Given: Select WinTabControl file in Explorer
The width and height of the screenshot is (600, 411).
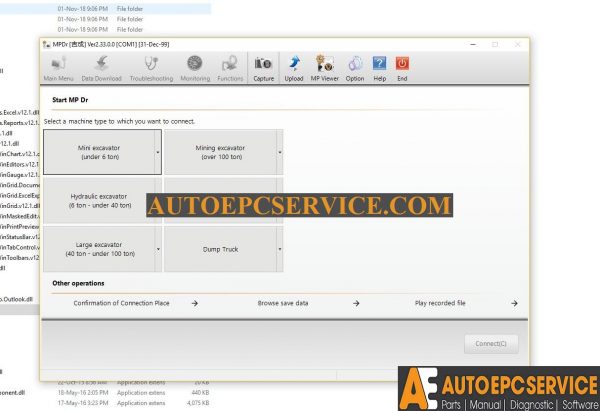Looking at the screenshot, I should 19,247.
